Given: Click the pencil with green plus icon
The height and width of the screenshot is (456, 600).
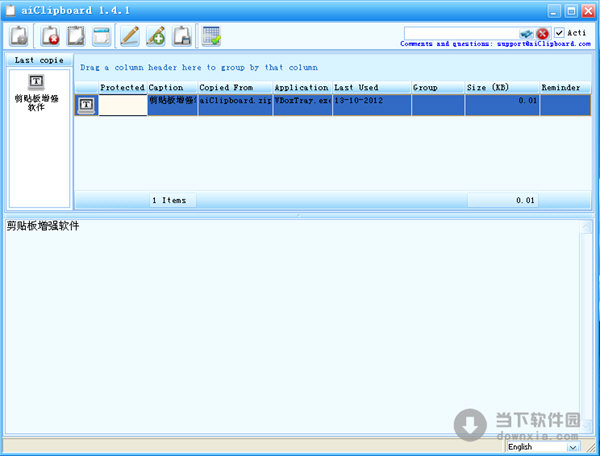Looking at the screenshot, I should [156, 36].
